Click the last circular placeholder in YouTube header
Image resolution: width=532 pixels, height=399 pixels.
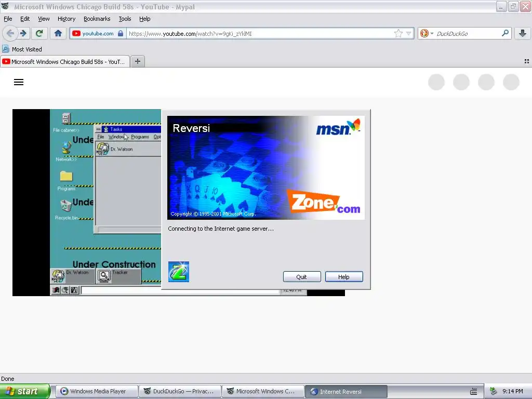[511, 82]
